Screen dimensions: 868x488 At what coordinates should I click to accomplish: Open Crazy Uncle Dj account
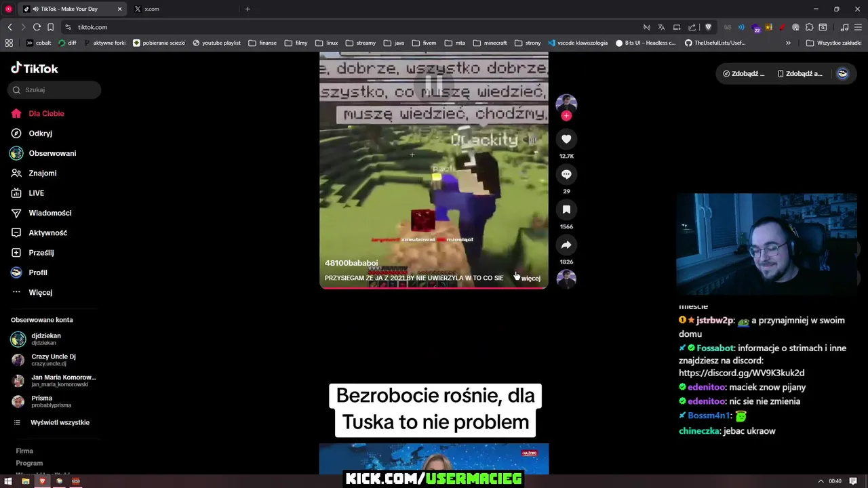[53, 360]
